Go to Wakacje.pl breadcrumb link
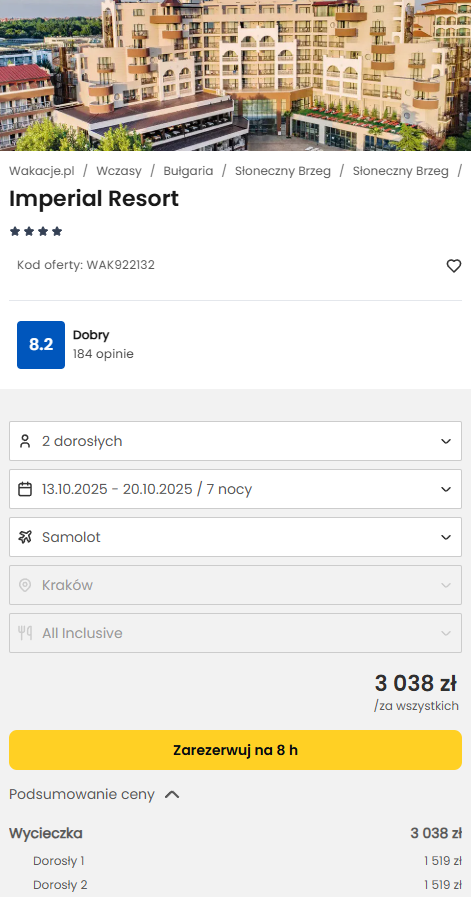The width and height of the screenshot is (471, 897). click(x=42, y=171)
